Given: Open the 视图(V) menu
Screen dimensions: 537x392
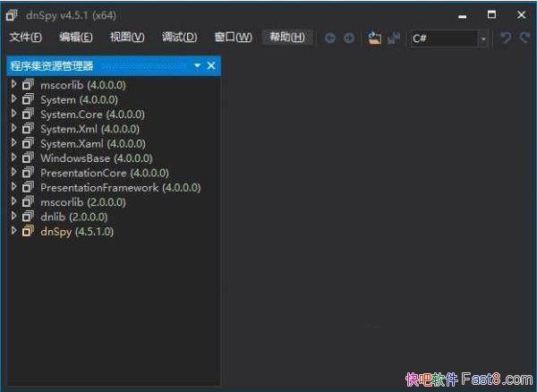Looking at the screenshot, I should click(127, 37).
